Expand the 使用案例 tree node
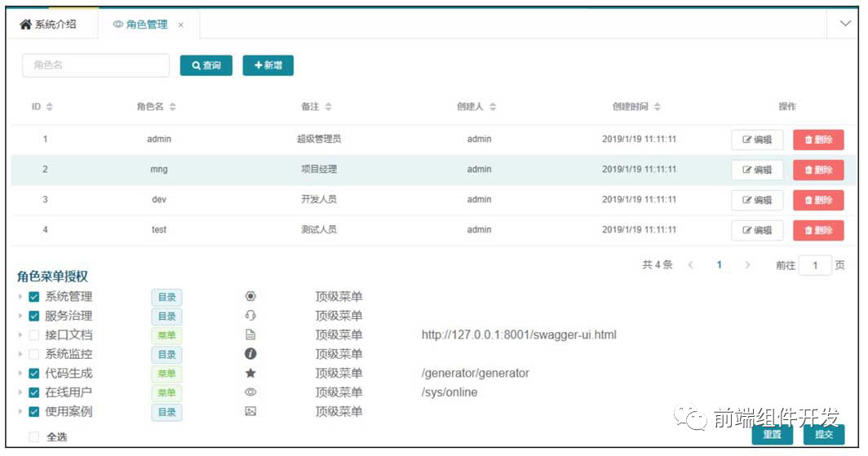868x456 pixels. click(x=20, y=411)
